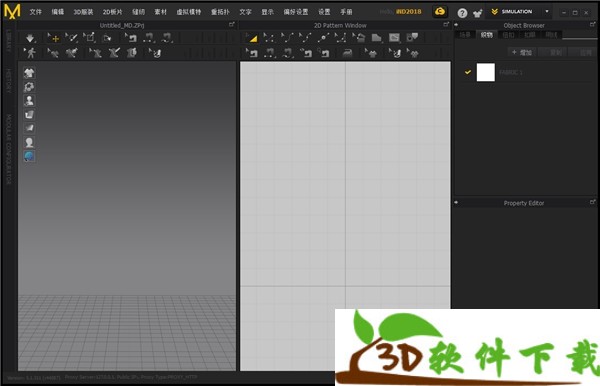The image size is (600, 386).
Task: Click the 增加 add button
Action: point(522,52)
